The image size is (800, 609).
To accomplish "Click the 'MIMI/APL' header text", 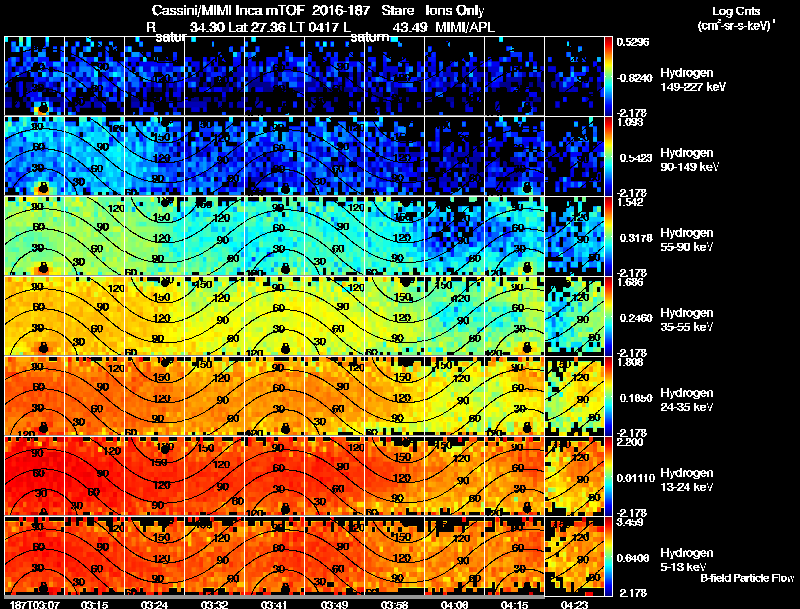I will coord(465,27).
